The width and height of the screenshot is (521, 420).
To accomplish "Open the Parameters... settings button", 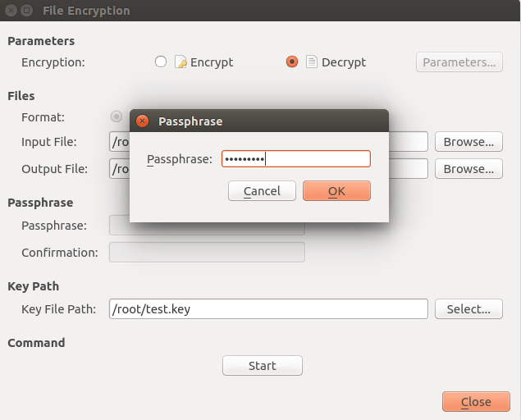I will pyautogui.click(x=459, y=62).
